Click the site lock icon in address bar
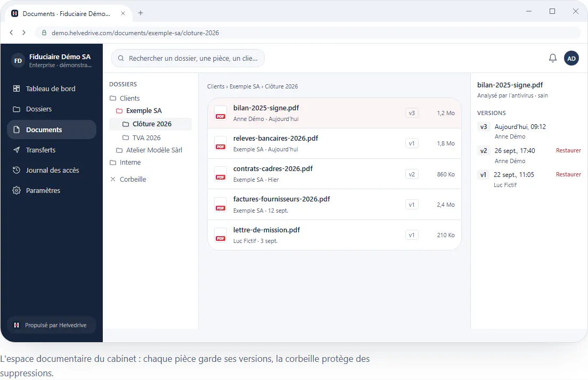 [x=44, y=33]
